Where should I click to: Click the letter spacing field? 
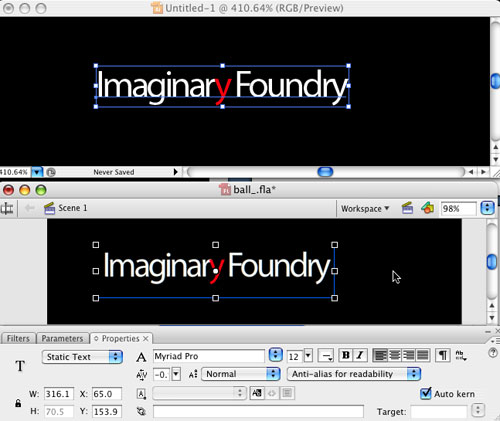coord(162,374)
